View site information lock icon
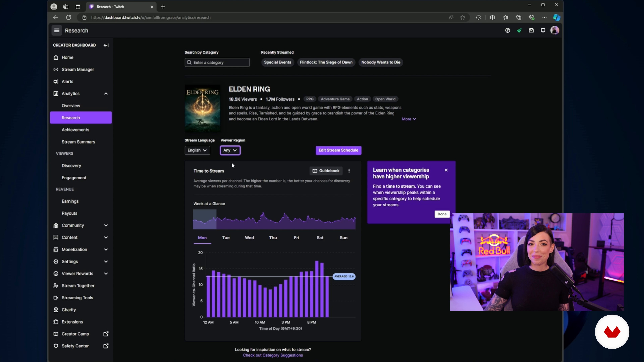This screenshot has width=644, height=362. (85, 17)
